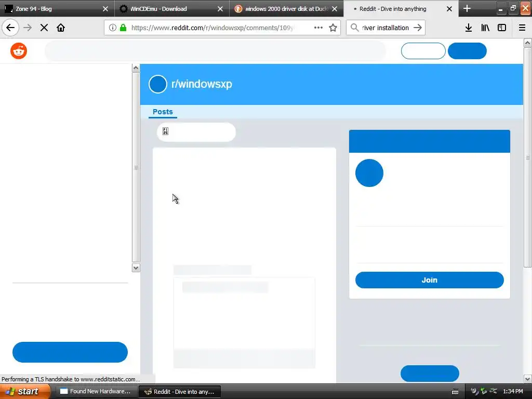Open a new tab with plus button
532x399 pixels.
[467, 8]
